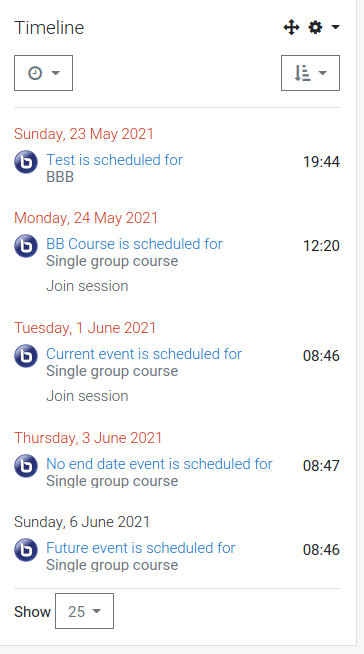Click Join session under Current event
The width and height of the screenshot is (364, 654).
(87, 396)
